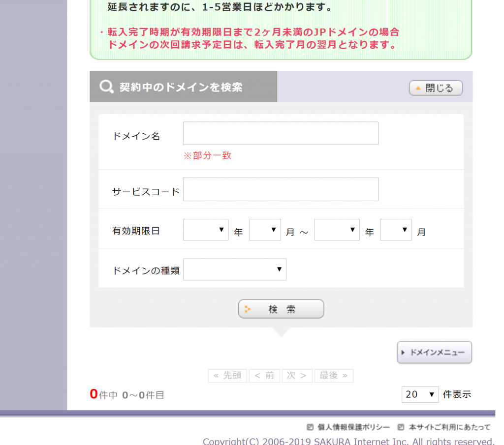Go to previous page with 前
The height and width of the screenshot is (445, 504).
coord(264,376)
